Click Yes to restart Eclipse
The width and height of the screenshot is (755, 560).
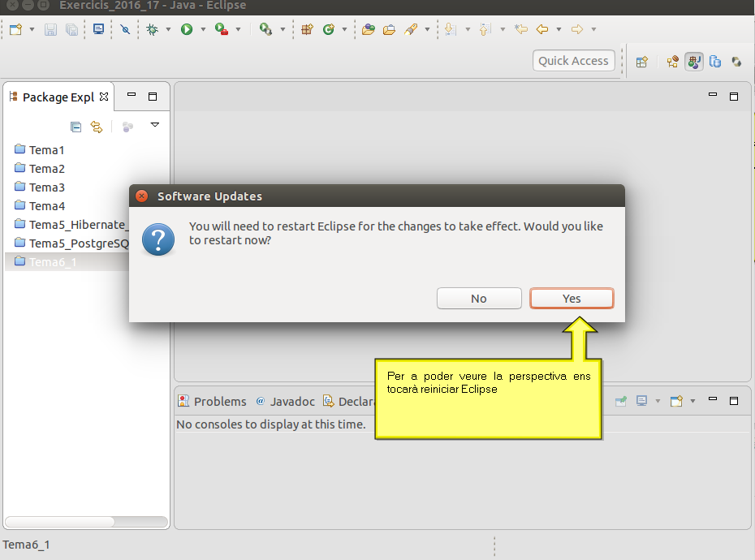[x=572, y=299]
